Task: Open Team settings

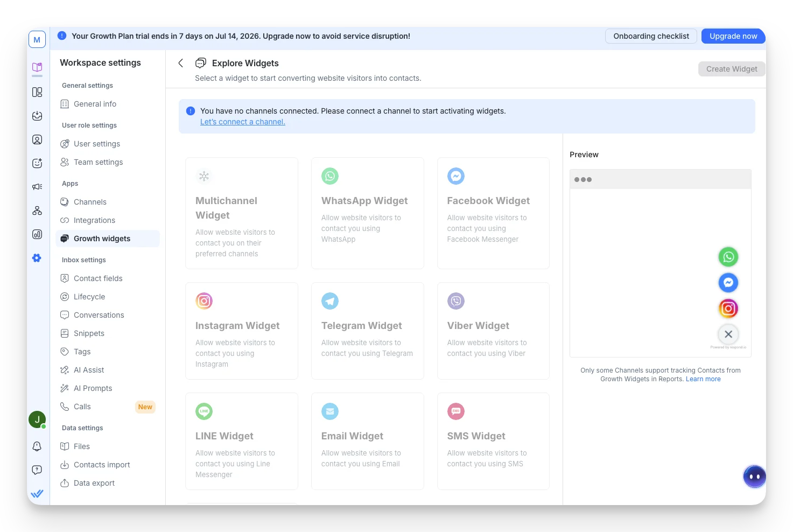Action: (108, 162)
